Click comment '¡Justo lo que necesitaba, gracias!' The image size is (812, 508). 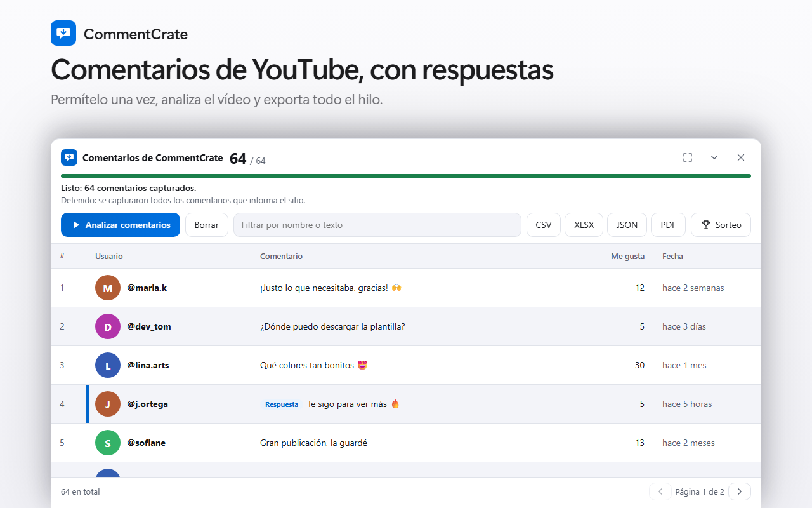[x=331, y=288]
